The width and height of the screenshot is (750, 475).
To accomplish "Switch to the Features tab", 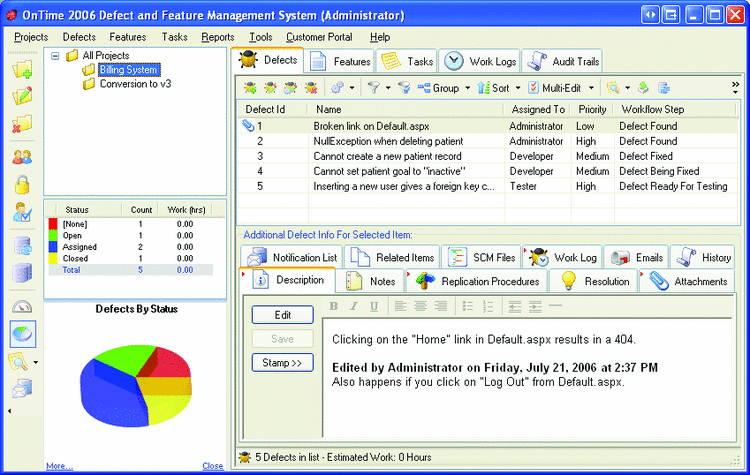I will 340,61.
